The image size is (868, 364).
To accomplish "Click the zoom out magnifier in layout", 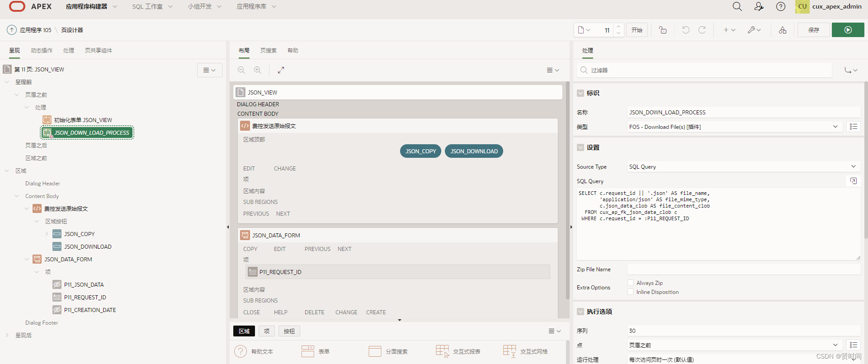I will [241, 70].
